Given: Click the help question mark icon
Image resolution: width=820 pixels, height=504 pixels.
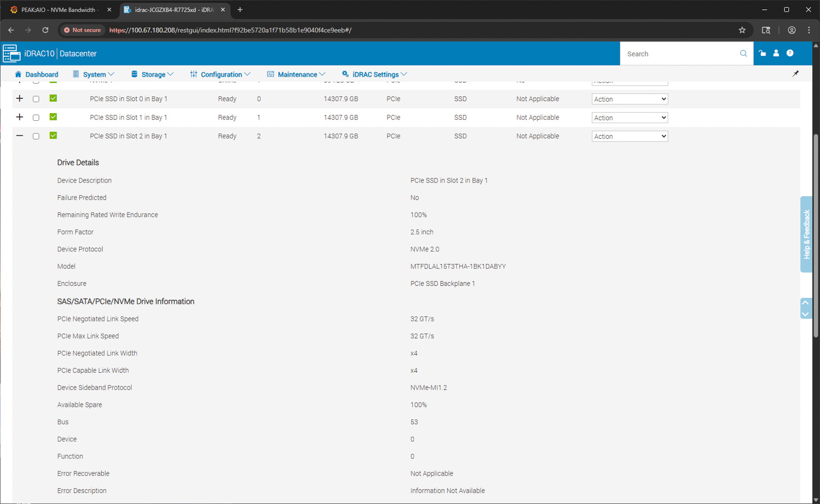Looking at the screenshot, I should tap(790, 54).
